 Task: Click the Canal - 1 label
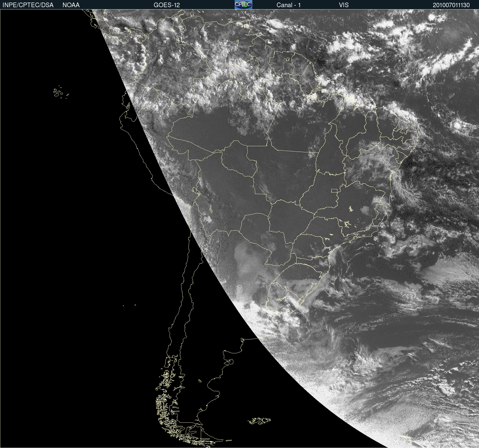pos(289,5)
